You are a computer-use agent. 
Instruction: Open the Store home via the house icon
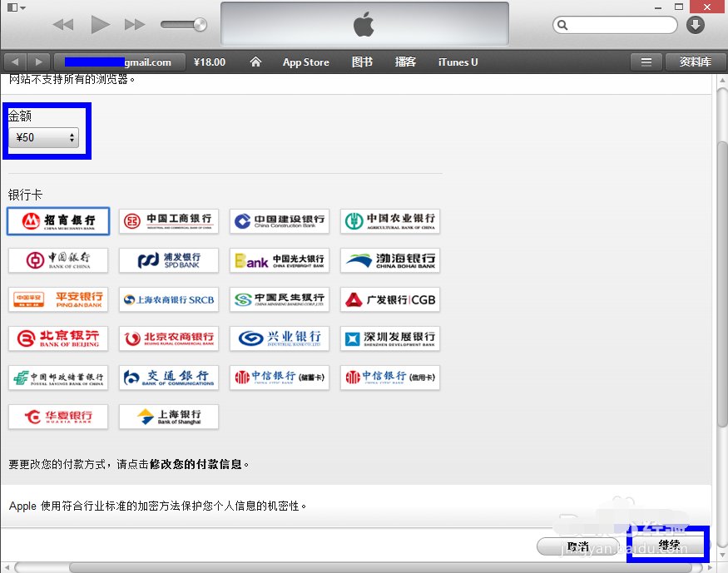pyautogui.click(x=255, y=62)
